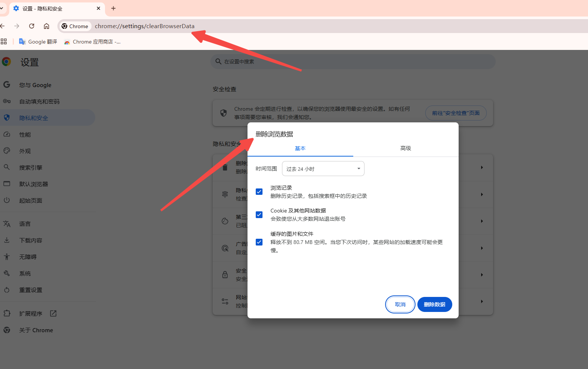The image size is (588, 369).
Task: Click the address bar URL text
Action: pos(145,26)
